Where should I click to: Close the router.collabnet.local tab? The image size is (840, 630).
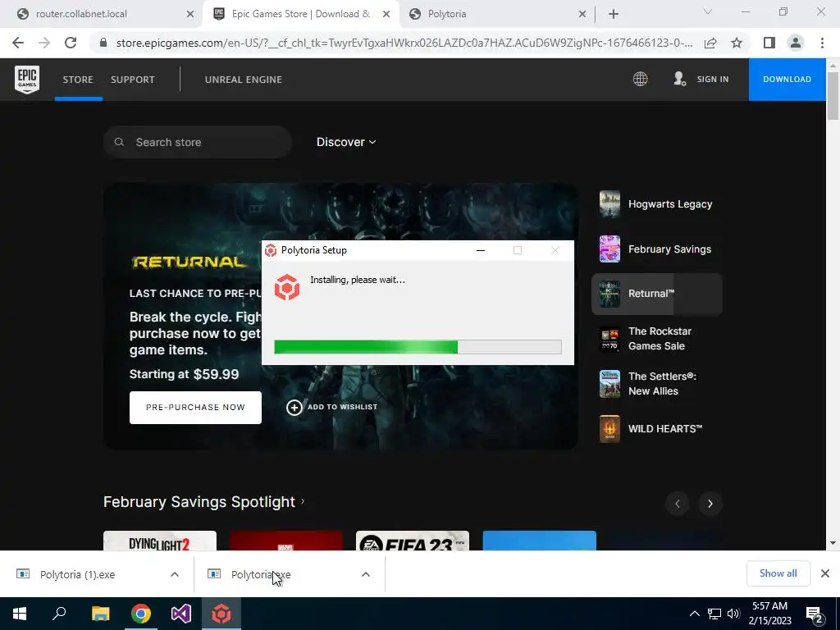click(190, 14)
